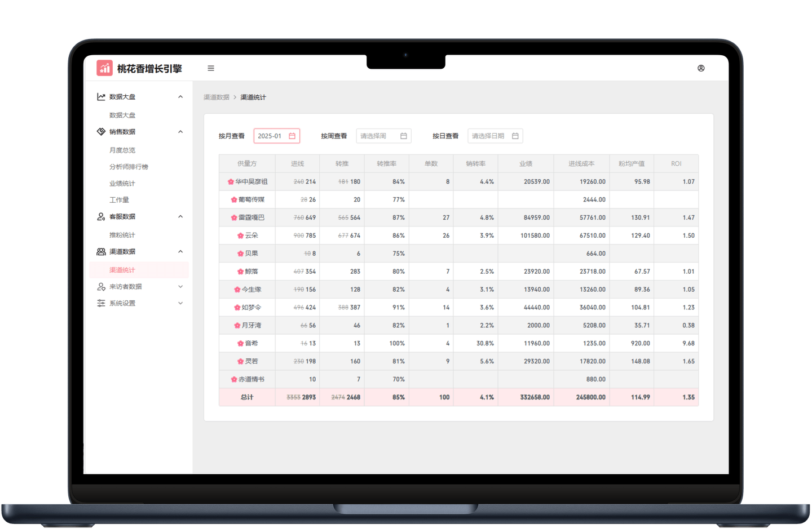Click the flower icon beside 贝果
Image resolution: width=812 pixels, height=529 pixels.
click(241, 254)
